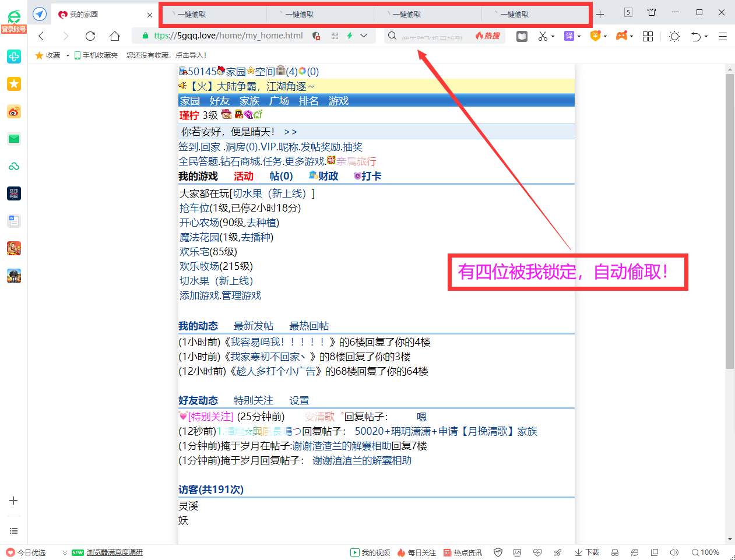Open the 排名 navigation menu item
This screenshot has height=560, width=735.
309,101
